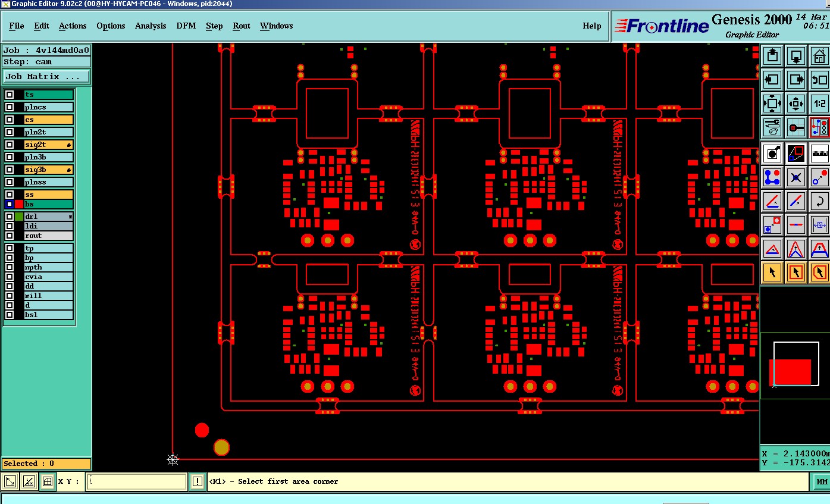Toggle the drl layer checkbox

[10, 217]
